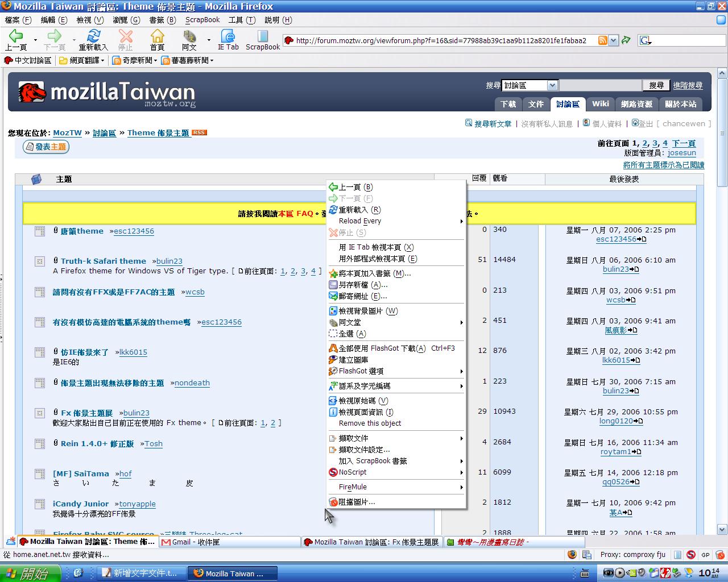This screenshot has width=728, height=582.
Task: Choose 檢視頁面資訊 (I) from context menu
Action: tap(396, 412)
